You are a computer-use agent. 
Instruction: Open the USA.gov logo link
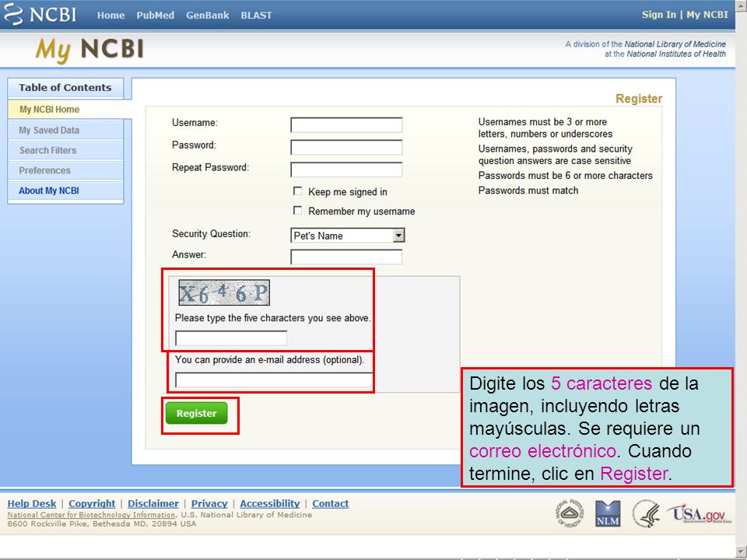click(699, 514)
